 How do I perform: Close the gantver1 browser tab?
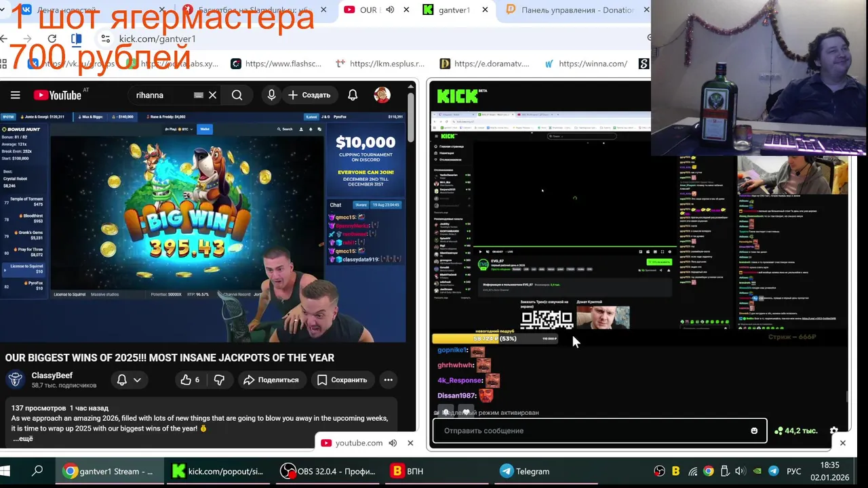pos(485,10)
